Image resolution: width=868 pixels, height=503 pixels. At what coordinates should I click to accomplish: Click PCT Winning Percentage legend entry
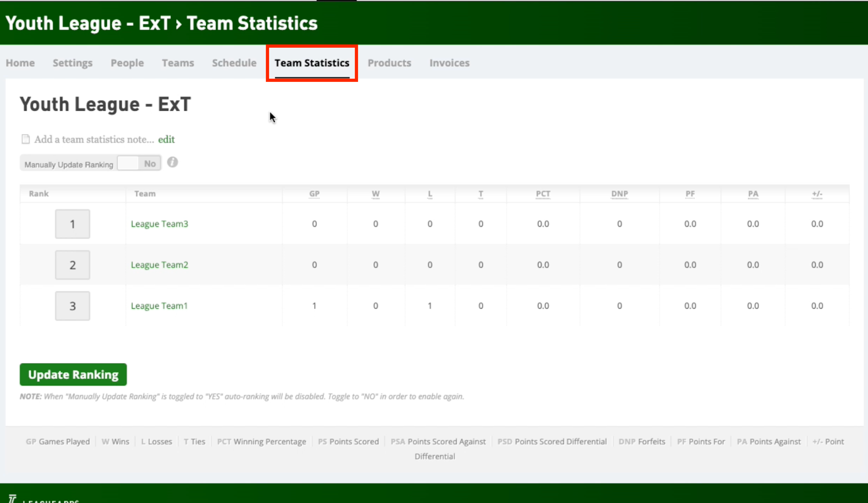[x=261, y=442]
